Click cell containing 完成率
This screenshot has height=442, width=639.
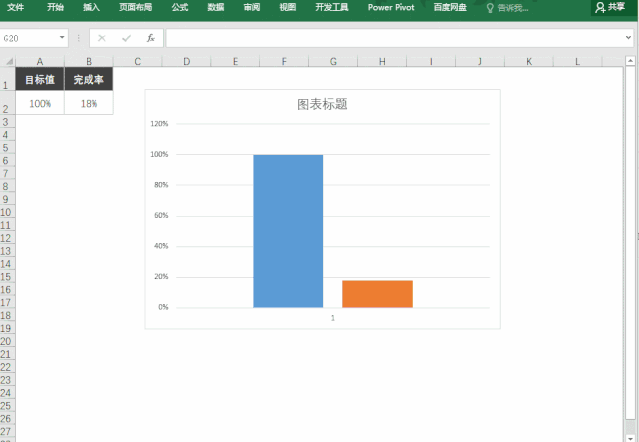tap(89, 79)
